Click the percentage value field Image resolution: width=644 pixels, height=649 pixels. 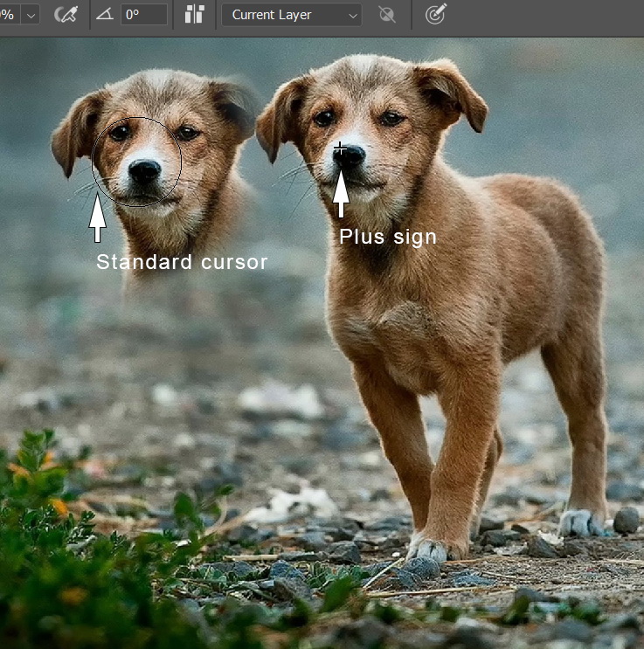[x=7, y=15]
